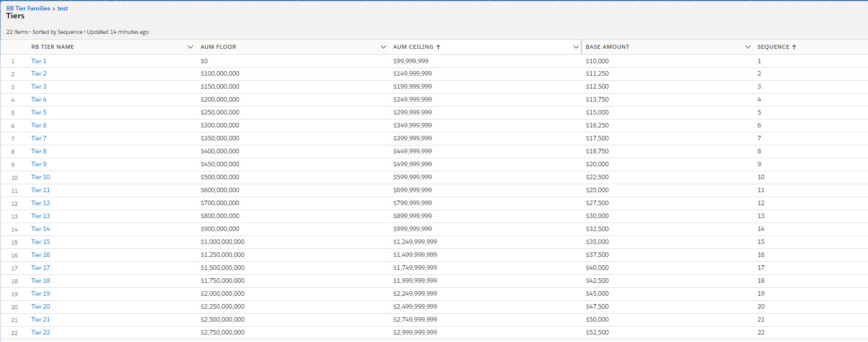Sort by Base Amount column header
The width and height of the screenshot is (868, 342).
607,47
